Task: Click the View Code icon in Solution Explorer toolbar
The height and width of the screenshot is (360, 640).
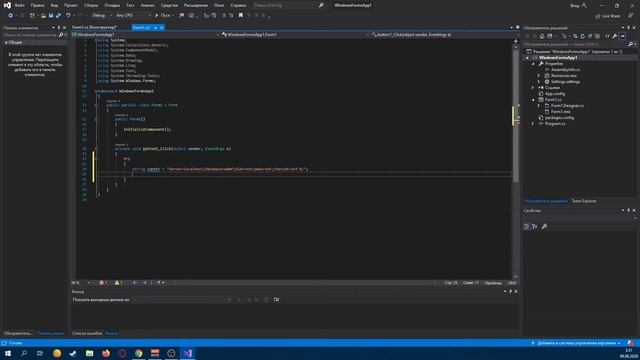Action: (607, 36)
